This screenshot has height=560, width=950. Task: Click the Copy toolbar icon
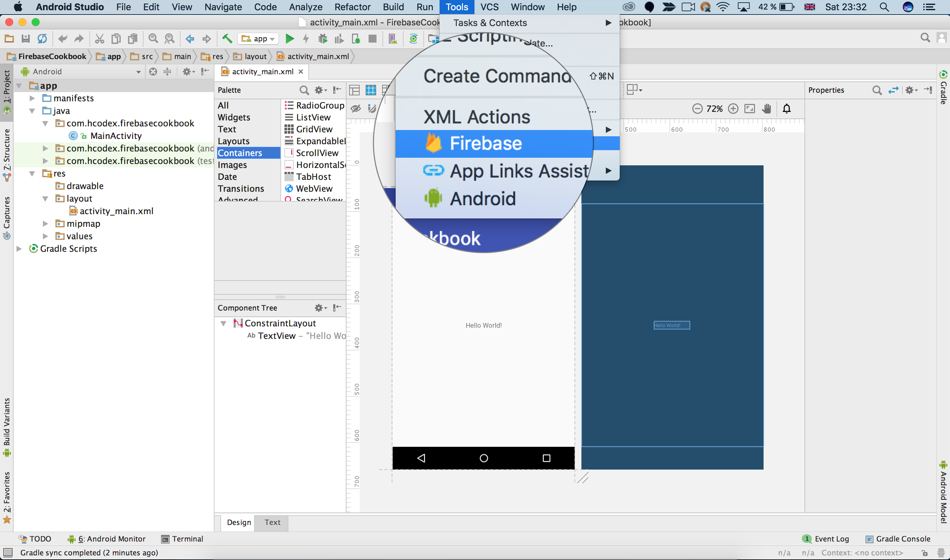(116, 39)
